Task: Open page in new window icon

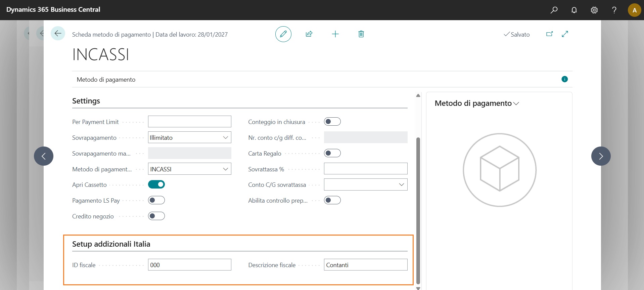Action: coord(549,34)
